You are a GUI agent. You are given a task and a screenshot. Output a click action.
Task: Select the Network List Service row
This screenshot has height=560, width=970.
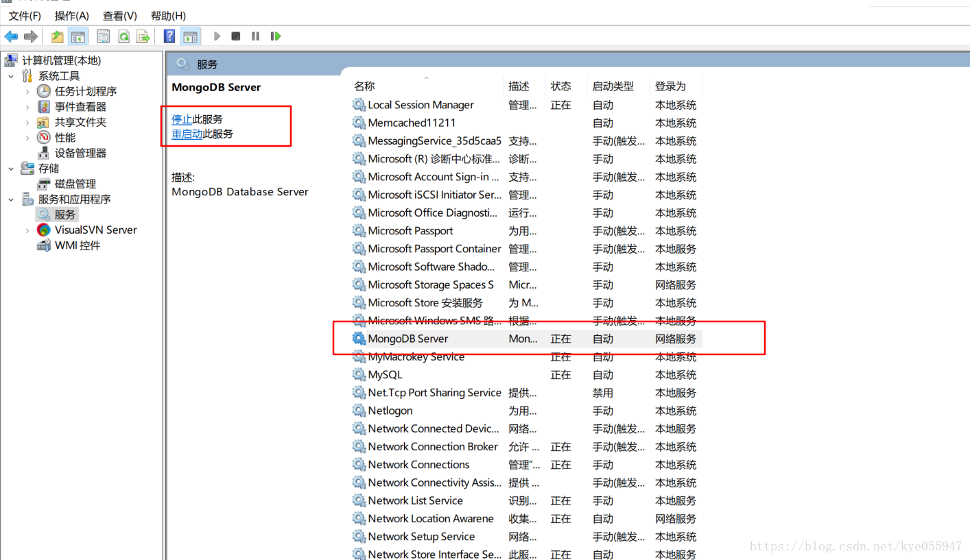[525, 500]
